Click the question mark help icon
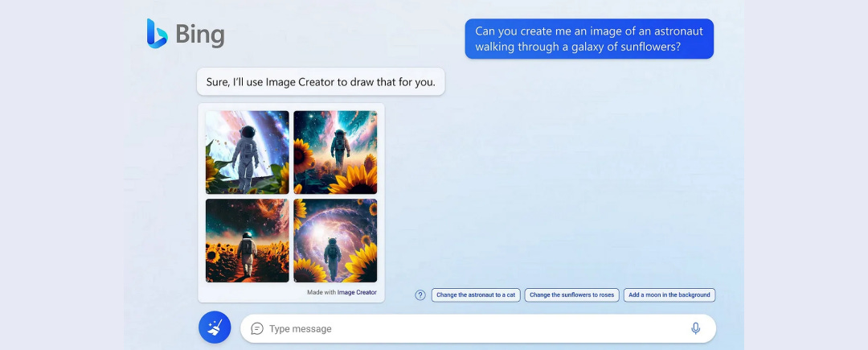This screenshot has width=868, height=350. (x=420, y=295)
